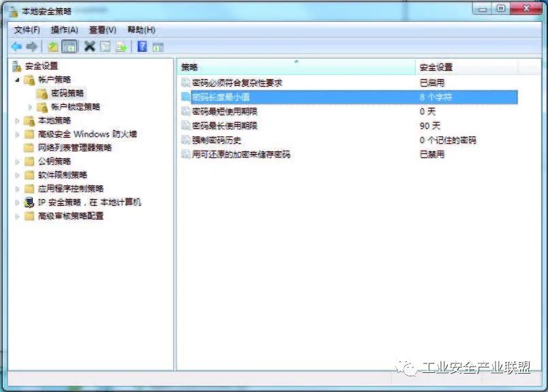Screen dimensions: 548x392
Task: Expand the 公钥策略 tree node
Action: 17,162
